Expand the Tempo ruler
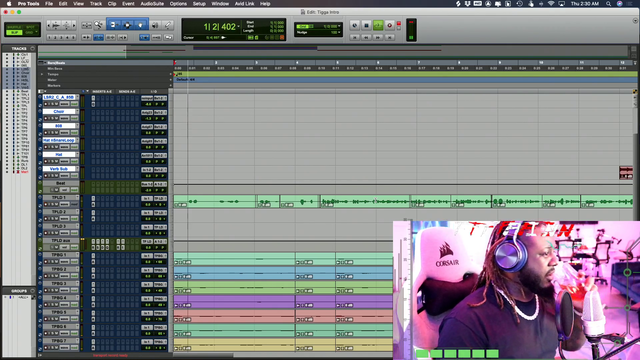Image resolution: width=640 pixels, height=360 pixels. click(42, 74)
